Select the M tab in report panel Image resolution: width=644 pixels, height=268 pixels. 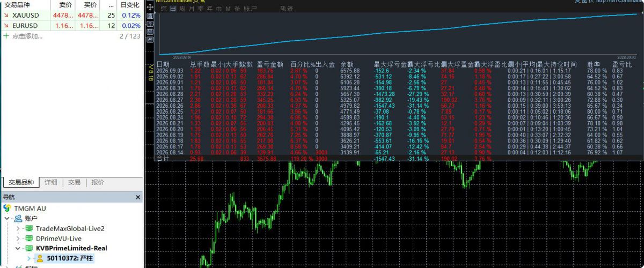click(x=228, y=9)
